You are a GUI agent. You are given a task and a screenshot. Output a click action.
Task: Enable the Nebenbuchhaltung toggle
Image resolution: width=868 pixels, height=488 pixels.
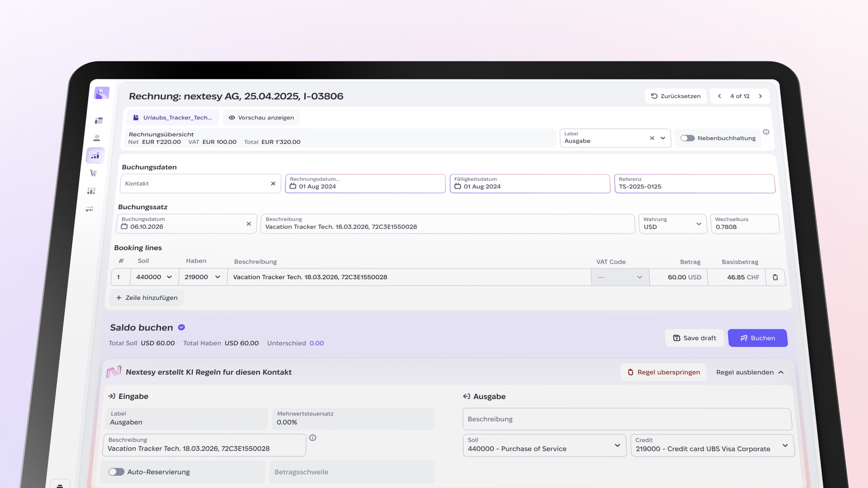687,138
